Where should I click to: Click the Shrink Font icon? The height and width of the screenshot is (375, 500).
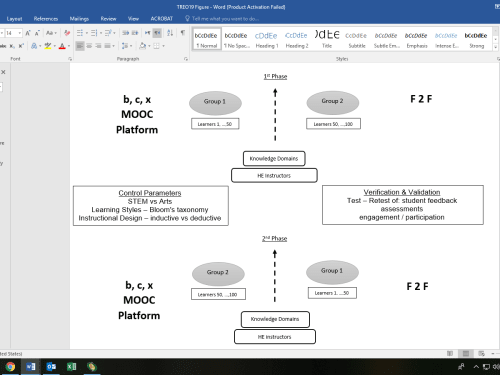point(37,33)
